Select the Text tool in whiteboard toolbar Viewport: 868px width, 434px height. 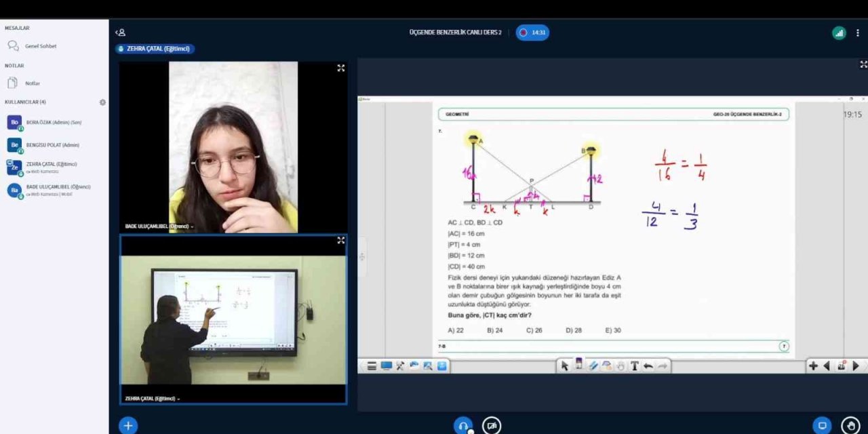coord(635,366)
